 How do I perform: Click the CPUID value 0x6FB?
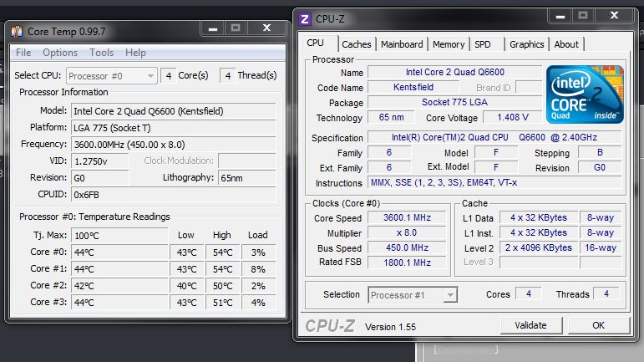pos(174,195)
